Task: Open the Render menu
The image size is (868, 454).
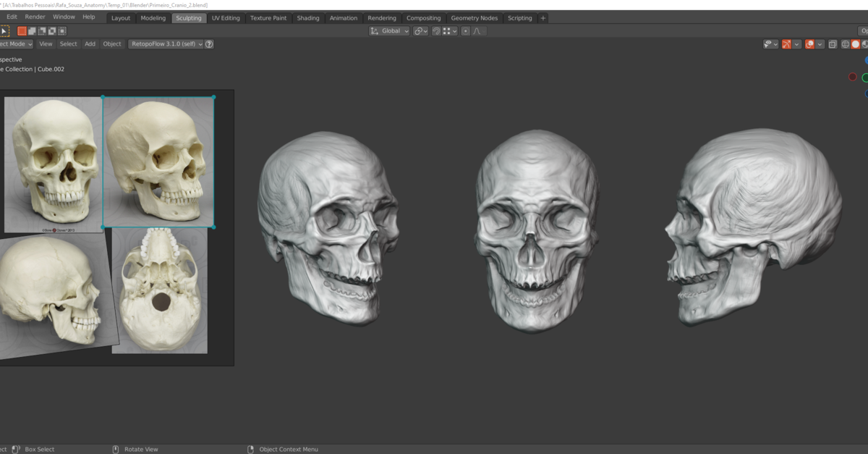Action: [35, 16]
